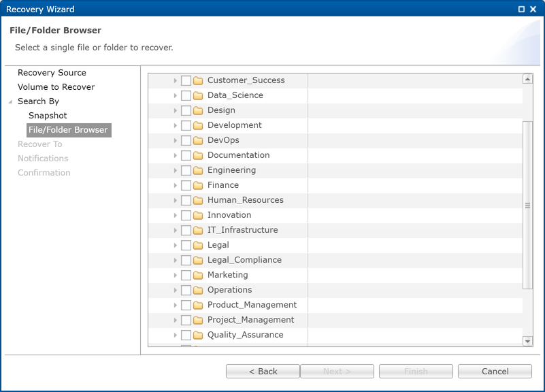This screenshot has width=545, height=392.
Task: Click the Back button
Action: (263, 371)
